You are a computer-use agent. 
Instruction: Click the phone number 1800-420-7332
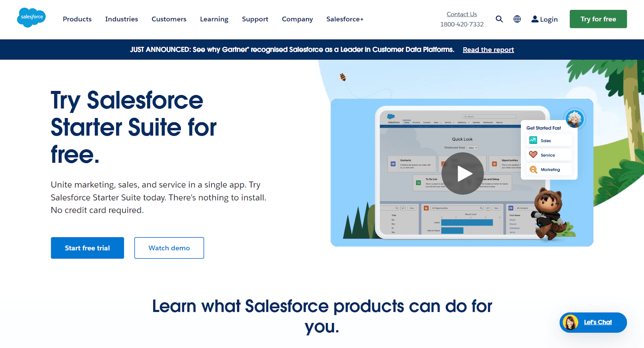tap(462, 24)
